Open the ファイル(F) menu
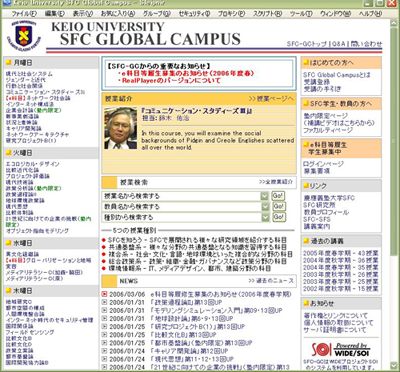Image resolution: width=400 pixels, height=372 pixels. [24, 14]
